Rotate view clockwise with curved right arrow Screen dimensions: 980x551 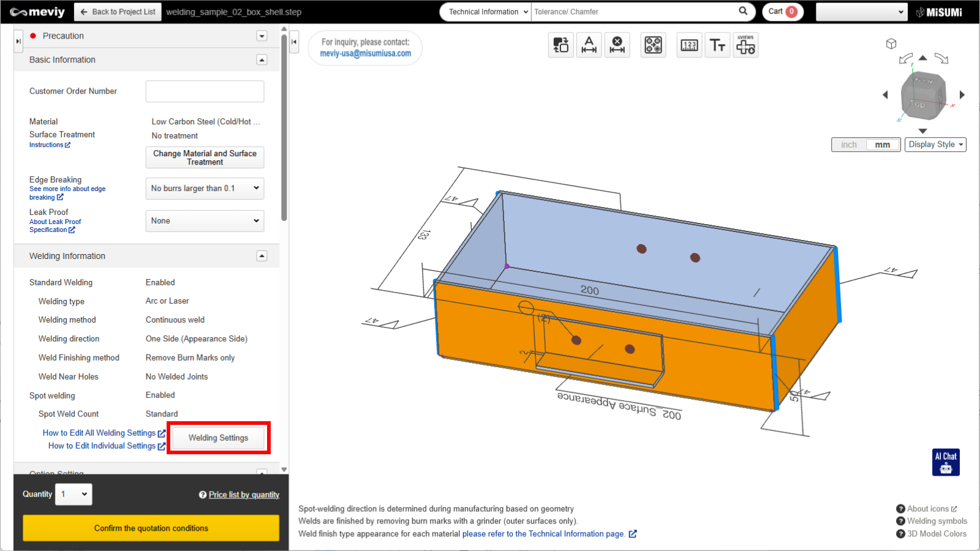pyautogui.click(x=941, y=59)
